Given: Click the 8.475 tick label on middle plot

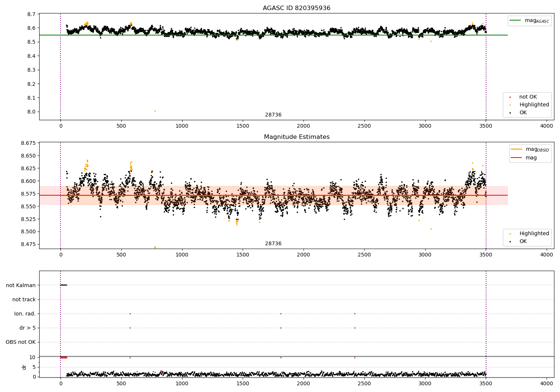Looking at the screenshot, I should click(x=28, y=244).
